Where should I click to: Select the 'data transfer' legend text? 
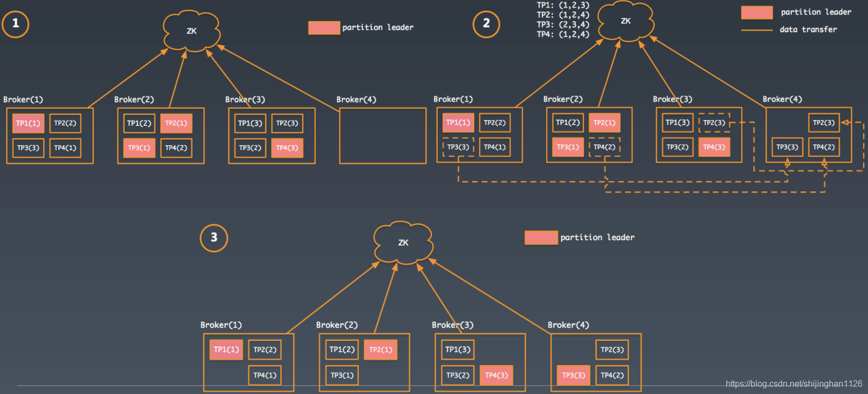click(x=808, y=29)
